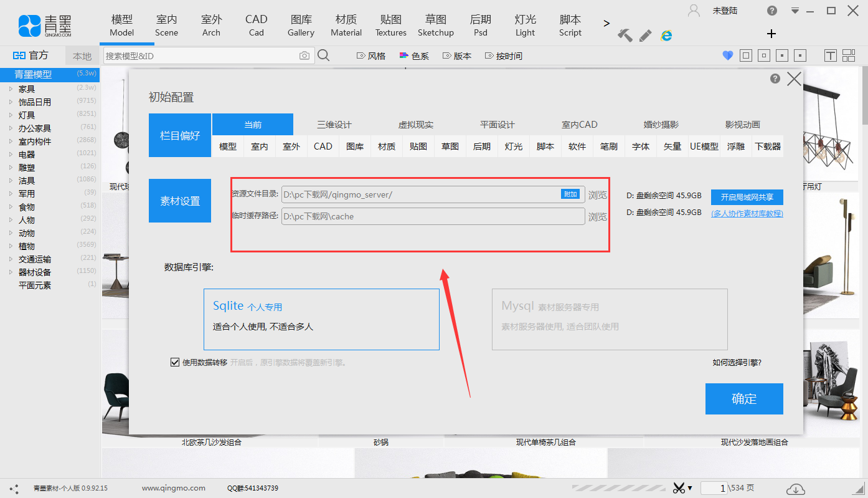Click the blue heart favorites icon
Viewport: 868px width, 498px height.
pos(727,55)
